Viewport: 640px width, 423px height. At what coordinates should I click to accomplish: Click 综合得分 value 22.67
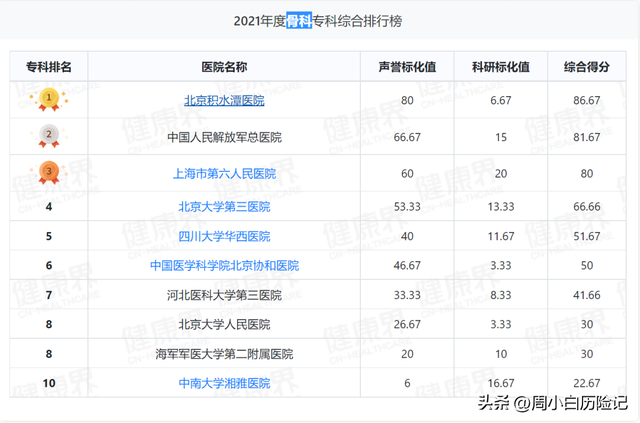(x=587, y=383)
